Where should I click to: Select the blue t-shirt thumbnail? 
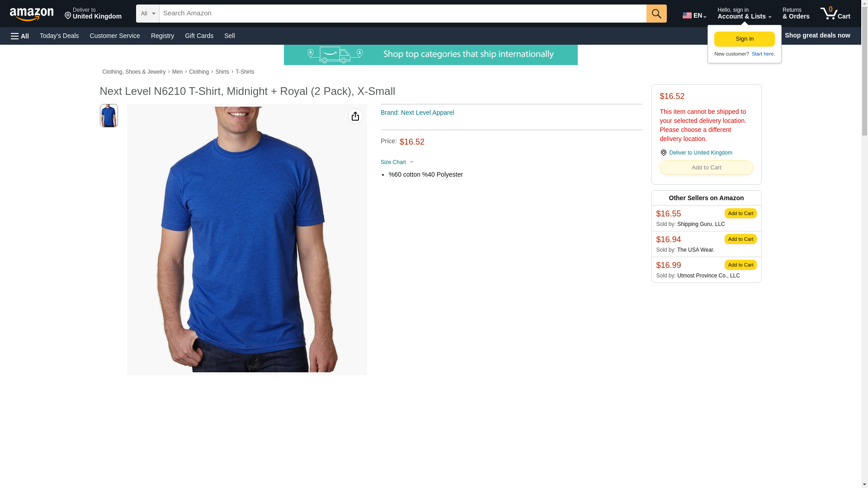(108, 116)
